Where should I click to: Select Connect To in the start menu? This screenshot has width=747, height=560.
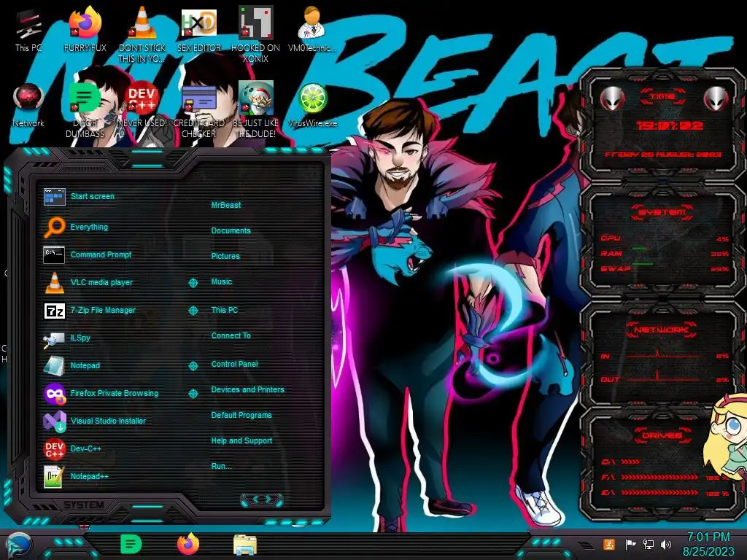click(231, 335)
